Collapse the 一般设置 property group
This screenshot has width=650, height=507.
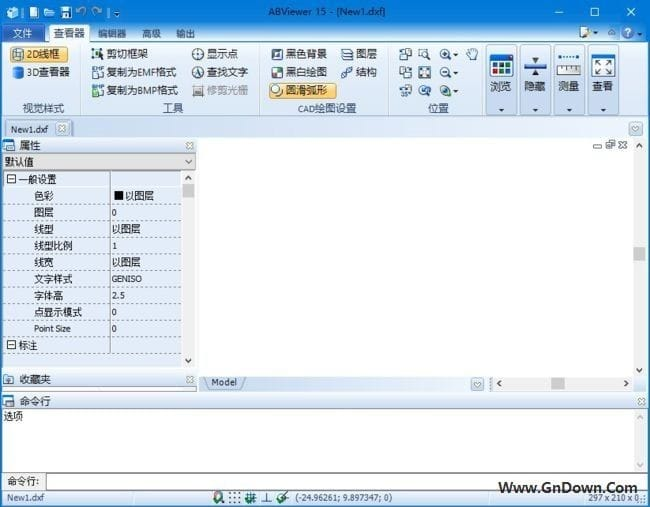12,179
